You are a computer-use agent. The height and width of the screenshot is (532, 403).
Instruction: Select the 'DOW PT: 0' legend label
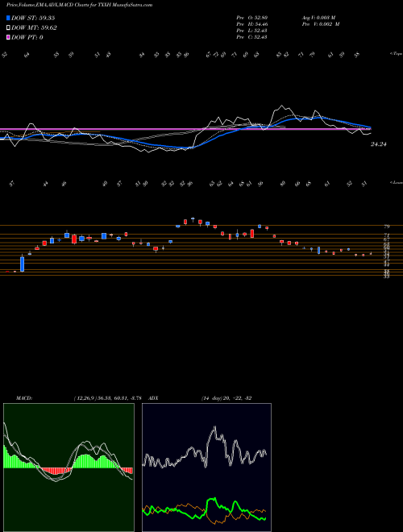point(27,37)
